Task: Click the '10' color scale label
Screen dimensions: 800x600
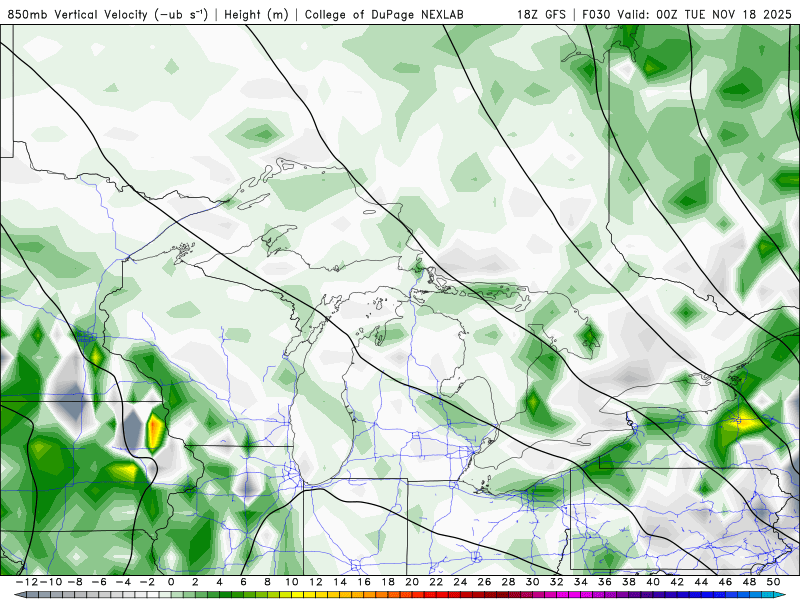Action: coord(291,582)
